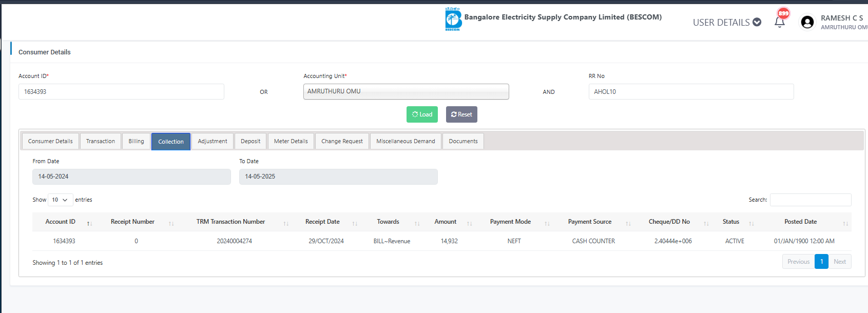The height and width of the screenshot is (313, 868).
Task: Select the Collection tab
Action: point(171,142)
